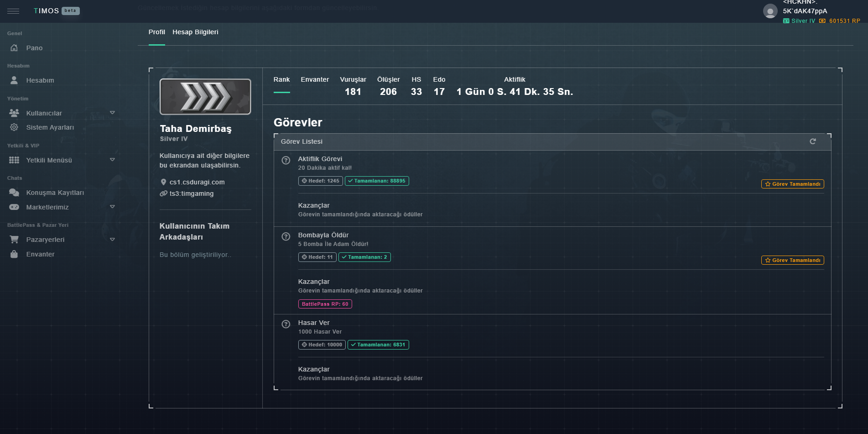This screenshot has width=868, height=434.
Task: Open Pano home icon
Action: click(x=14, y=48)
